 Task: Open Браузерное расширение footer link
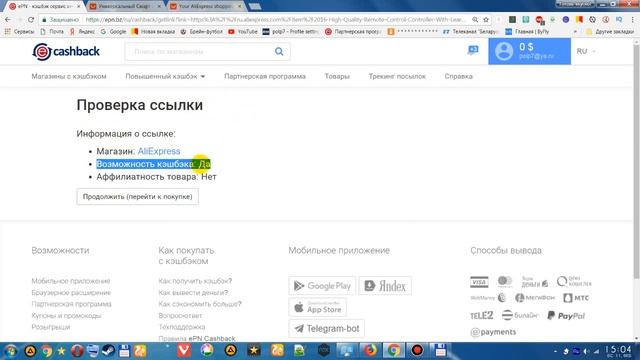[x=71, y=293]
